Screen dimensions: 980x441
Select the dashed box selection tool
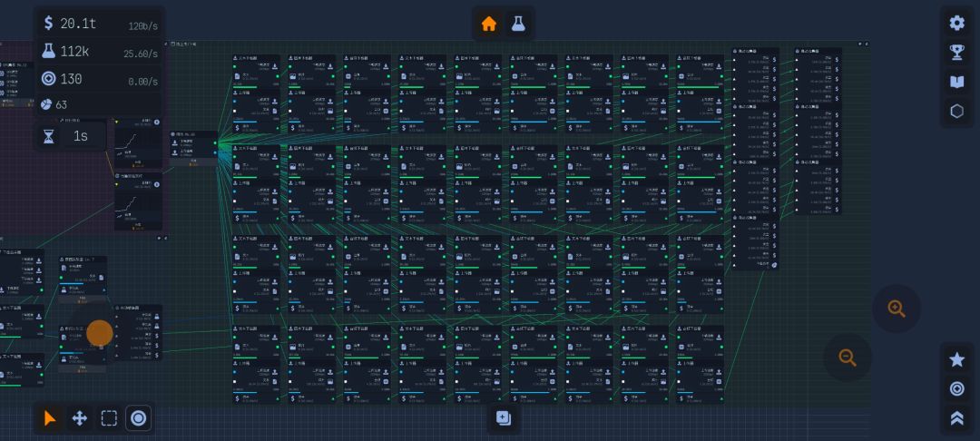tap(109, 418)
